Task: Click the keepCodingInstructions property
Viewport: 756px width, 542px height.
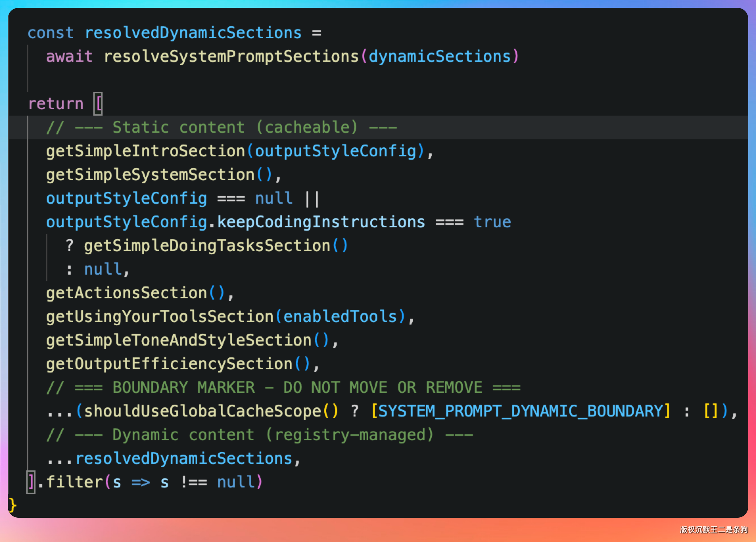Action: click(x=321, y=222)
